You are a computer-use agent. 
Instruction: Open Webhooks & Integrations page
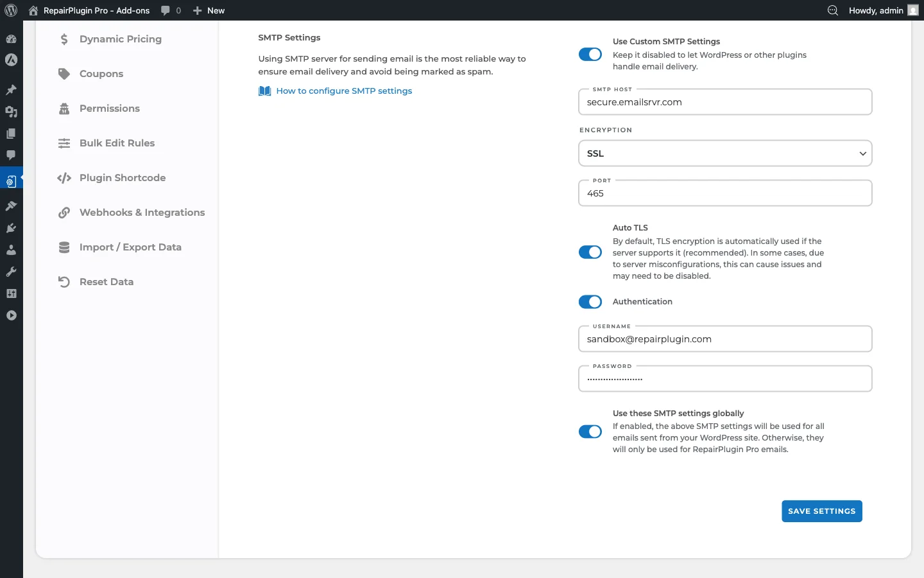[x=142, y=213]
